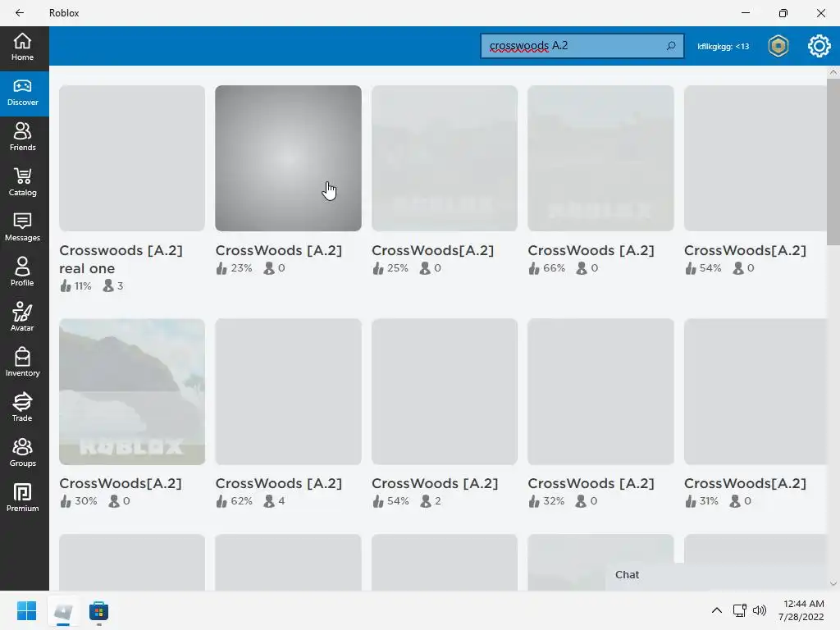
Task: Open the 62% rated CrossWoods thumbnail
Action: [288, 391]
